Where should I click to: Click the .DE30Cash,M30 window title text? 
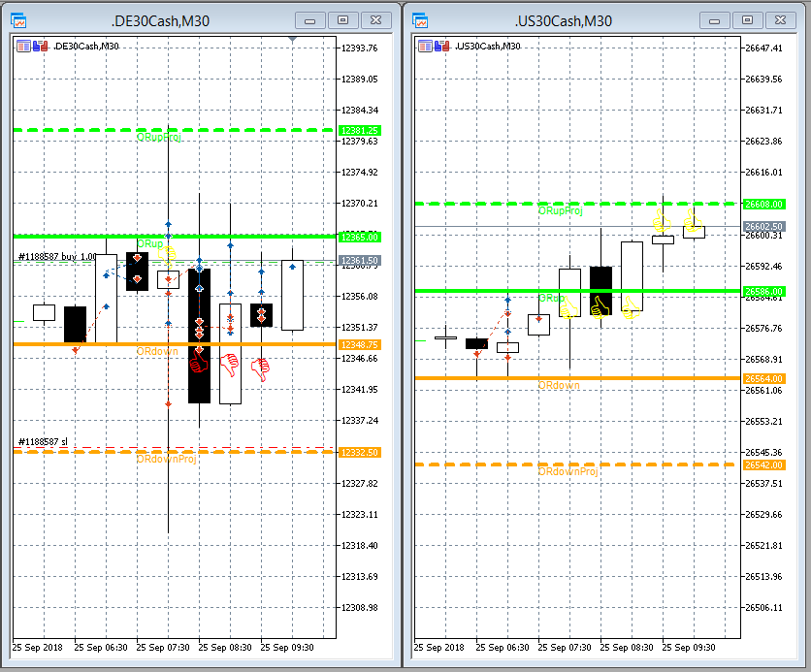(161, 21)
